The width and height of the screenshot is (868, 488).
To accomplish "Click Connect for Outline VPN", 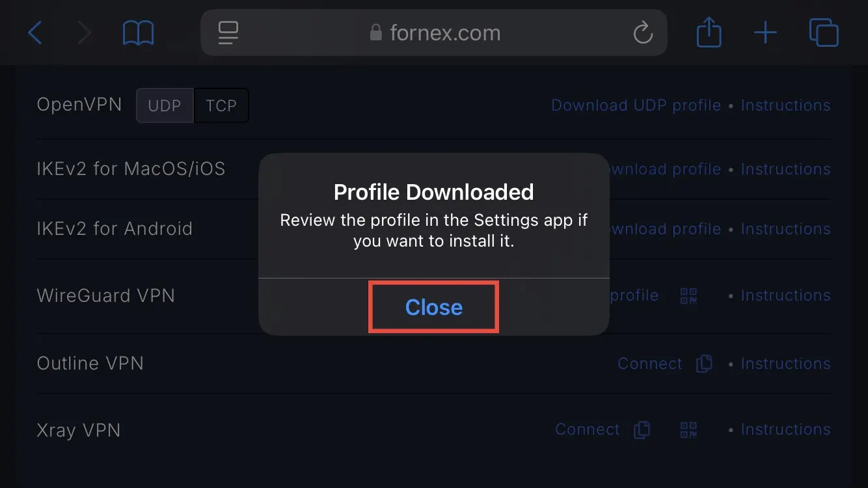I will coord(650,364).
